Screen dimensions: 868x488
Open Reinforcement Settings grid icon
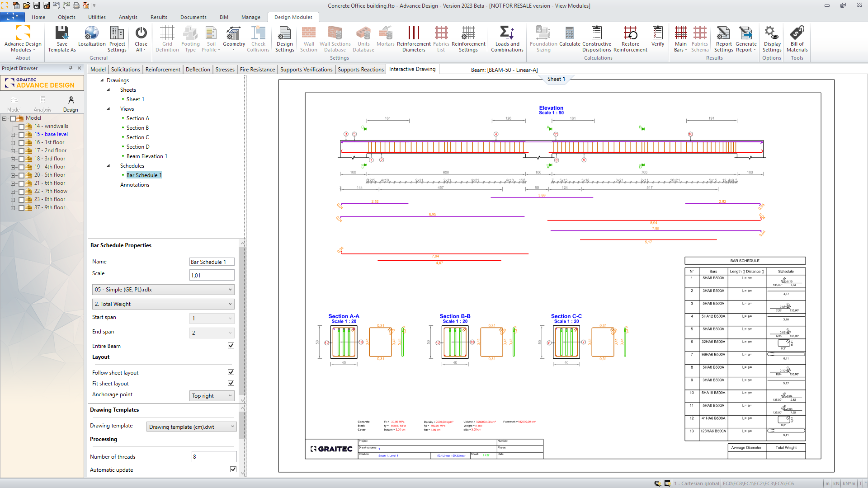click(x=468, y=39)
